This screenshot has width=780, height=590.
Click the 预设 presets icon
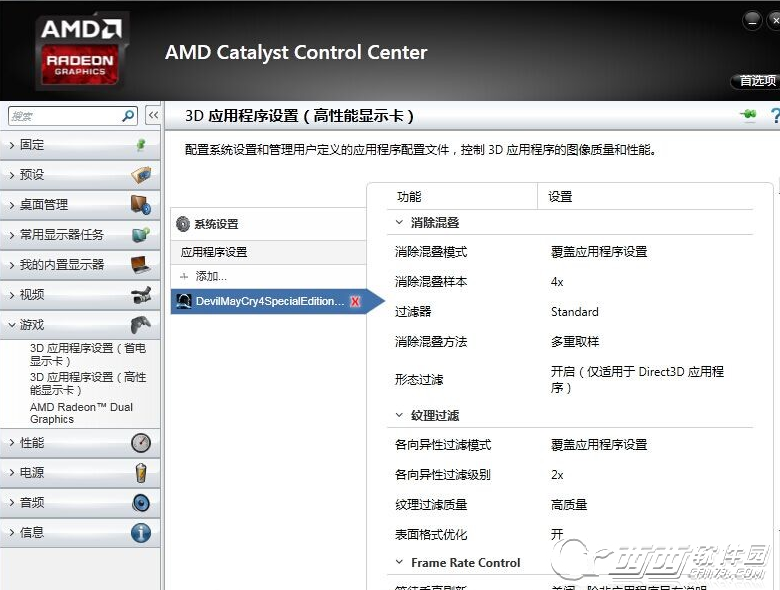coord(141,175)
